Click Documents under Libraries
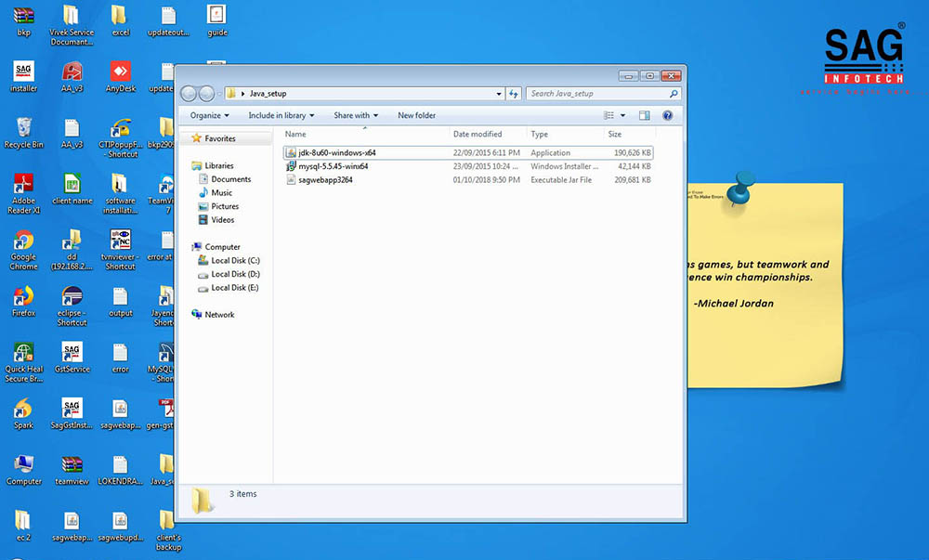This screenshot has width=929, height=560. pos(230,179)
